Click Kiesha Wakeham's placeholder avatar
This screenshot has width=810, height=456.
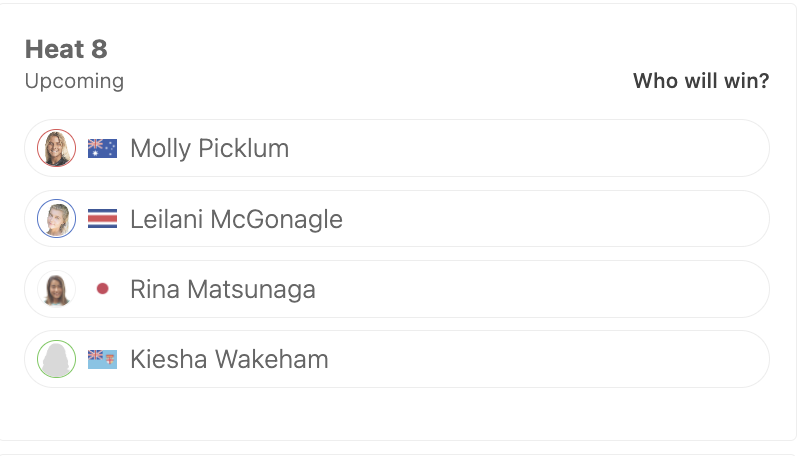56,359
